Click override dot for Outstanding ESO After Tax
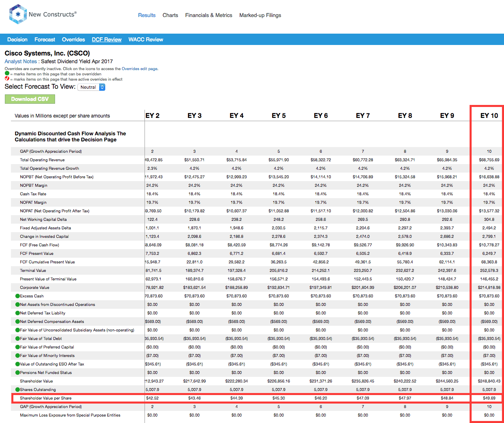Screen dimensions: 504x423 coord(17,364)
